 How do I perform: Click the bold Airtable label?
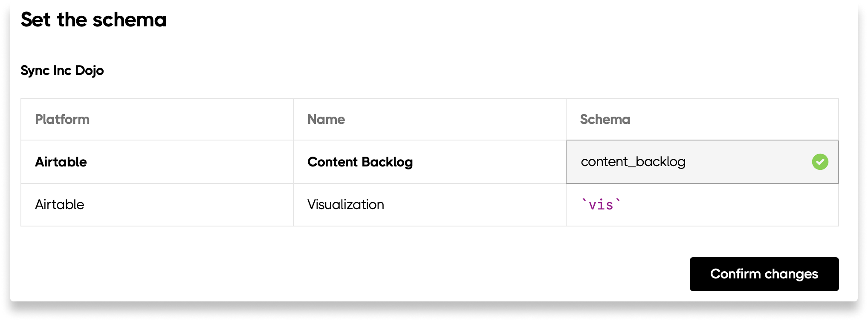pos(61,162)
